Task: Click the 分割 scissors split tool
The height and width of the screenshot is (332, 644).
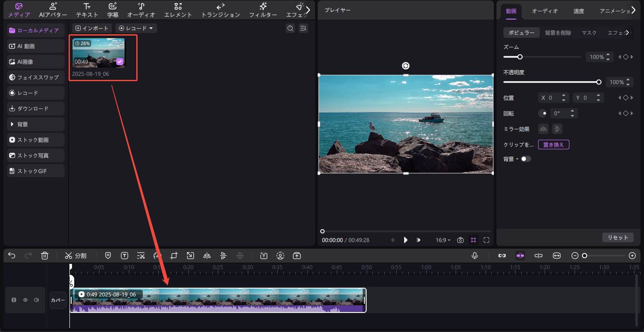Action: pos(76,256)
